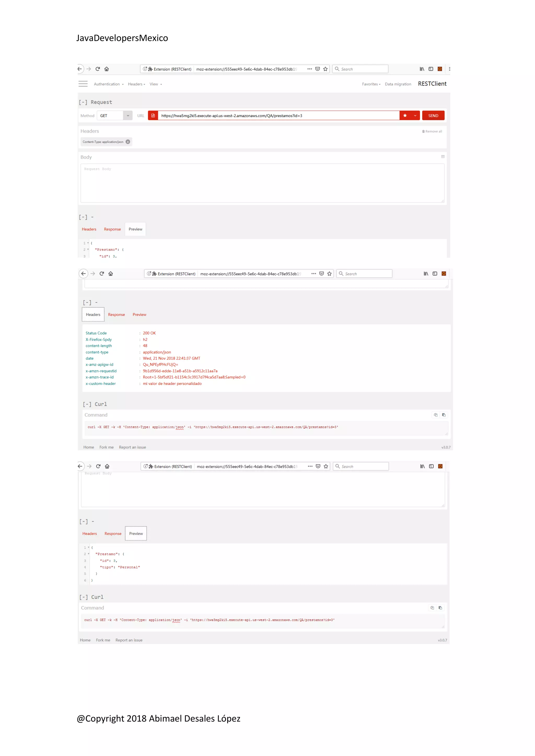The image size is (535, 756).
Task: Click the browser reload icon
Action: tap(97, 69)
